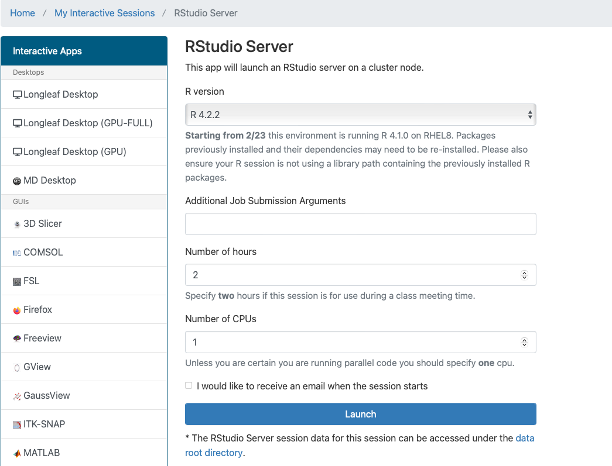Click the MD Desktop icon
This screenshot has height=466, width=612.
[17, 181]
